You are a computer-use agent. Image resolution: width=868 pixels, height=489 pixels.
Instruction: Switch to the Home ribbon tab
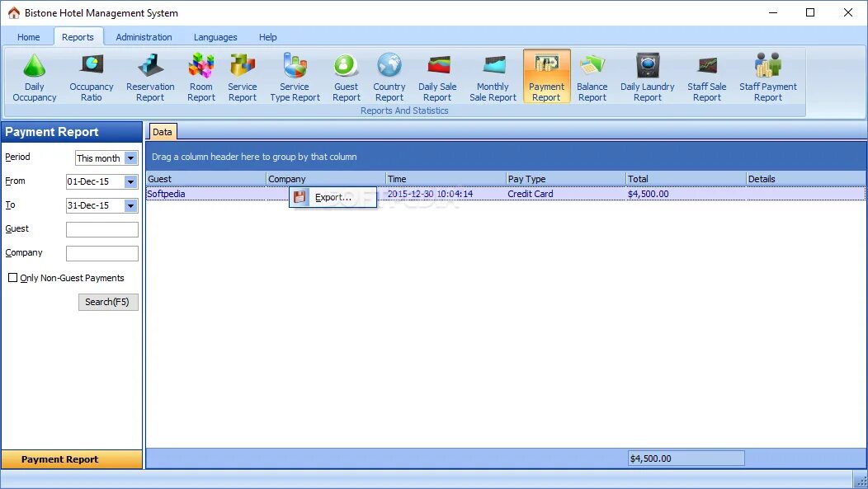click(x=28, y=37)
